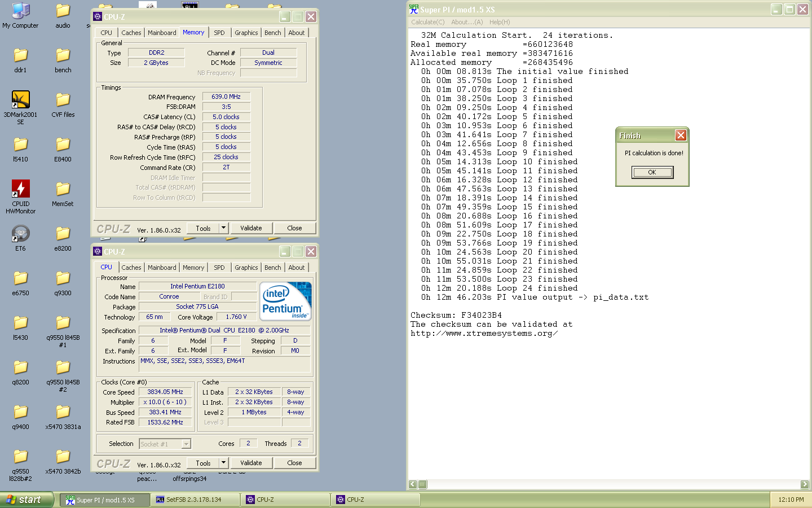Image resolution: width=812 pixels, height=508 pixels.
Task: Launch the ET6 shortcut icon
Action: (21, 233)
